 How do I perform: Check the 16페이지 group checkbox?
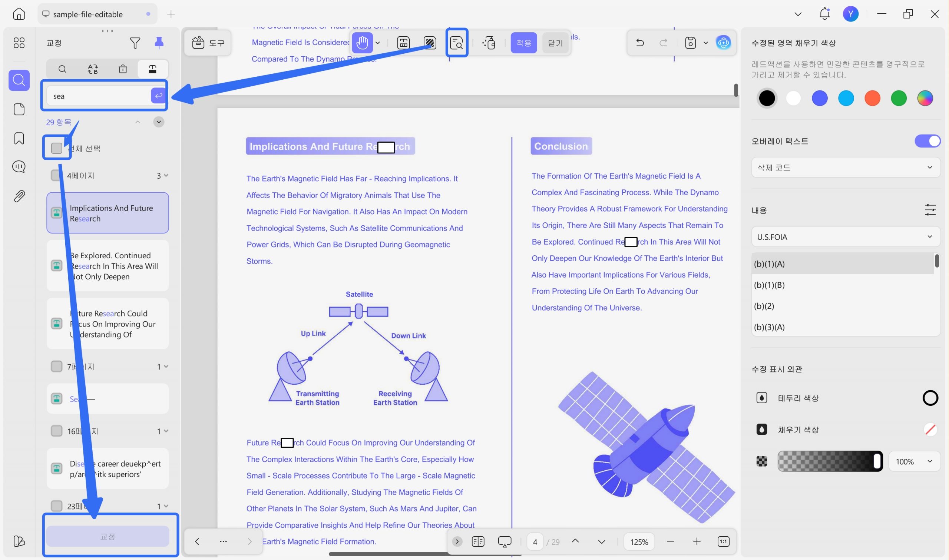coord(56,431)
